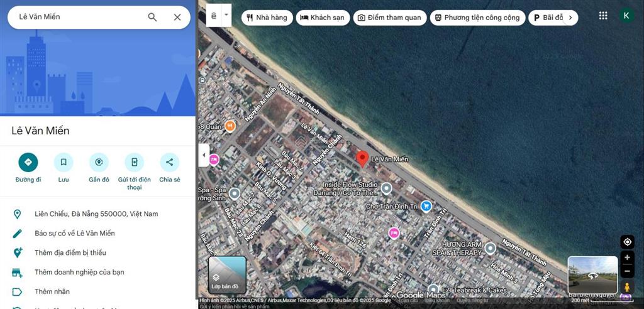Send to phone via Gửi tới điện thoại
Screen dimensions: 644x309
point(134,163)
